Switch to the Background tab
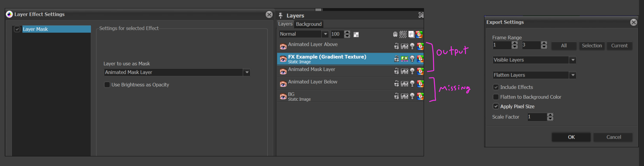The image size is (644, 166). 309,24
